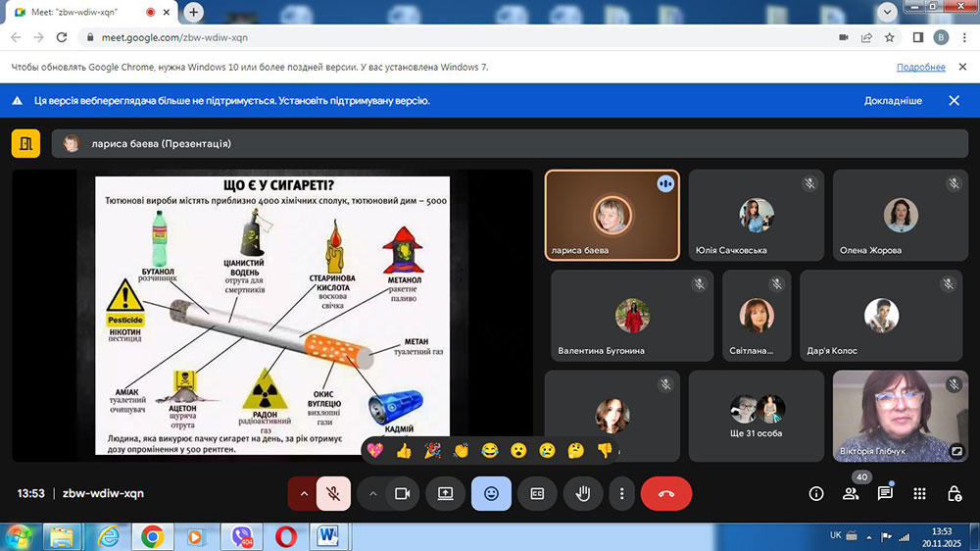Image resolution: width=980 pixels, height=551 pixels.
Task: Show the participants list
Action: pyautogui.click(x=851, y=494)
